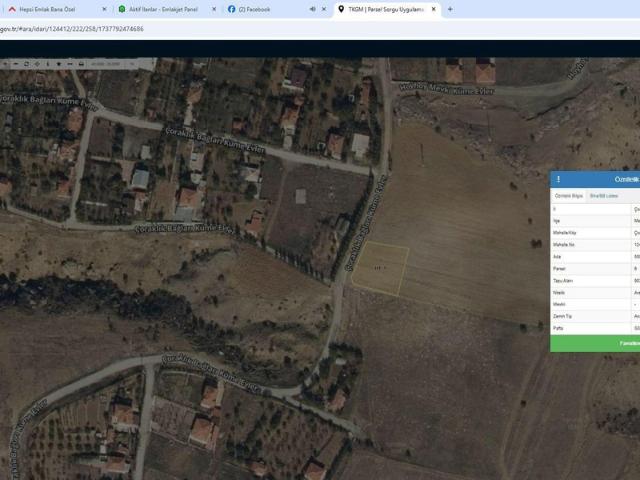Click the Zemin Tip row label
Screen dimensions: 640x480
point(562,316)
